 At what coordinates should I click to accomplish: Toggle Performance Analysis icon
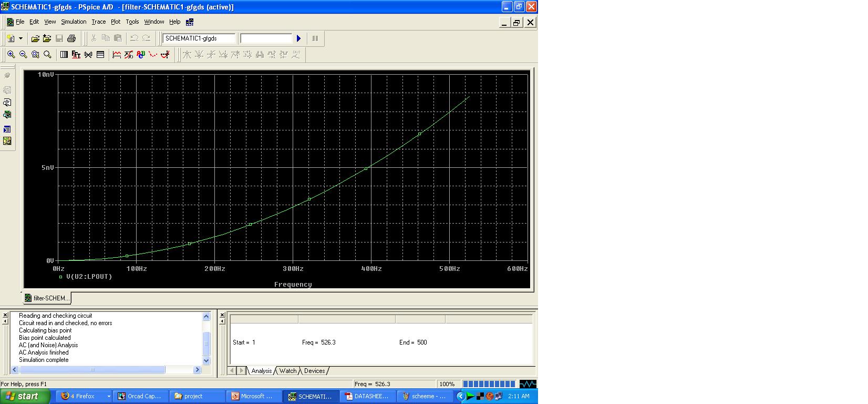point(88,54)
